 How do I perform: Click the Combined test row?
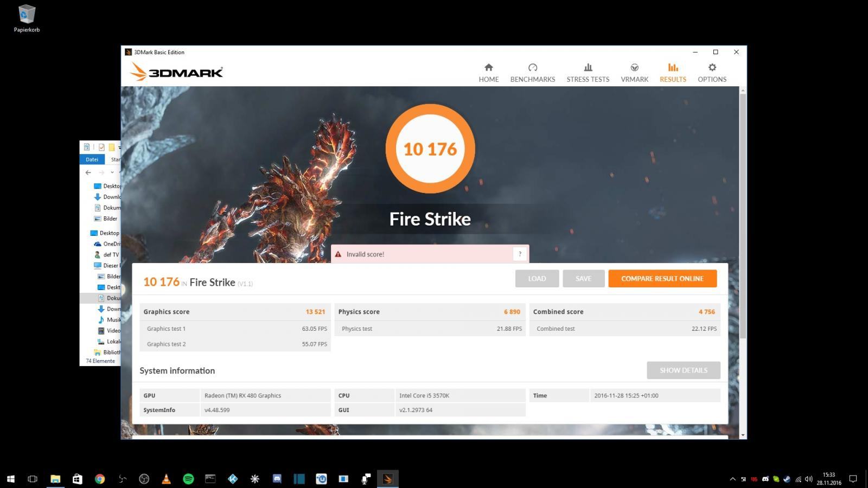624,329
